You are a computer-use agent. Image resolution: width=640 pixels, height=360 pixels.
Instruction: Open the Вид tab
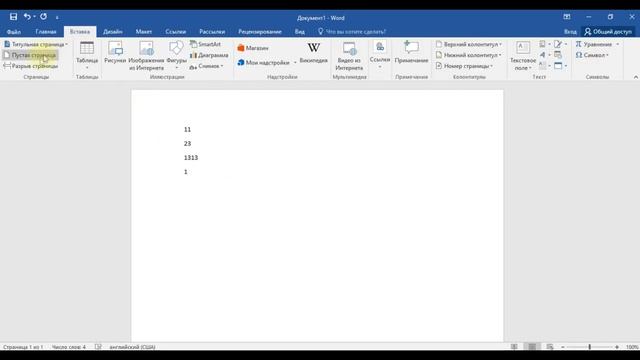[x=300, y=31]
